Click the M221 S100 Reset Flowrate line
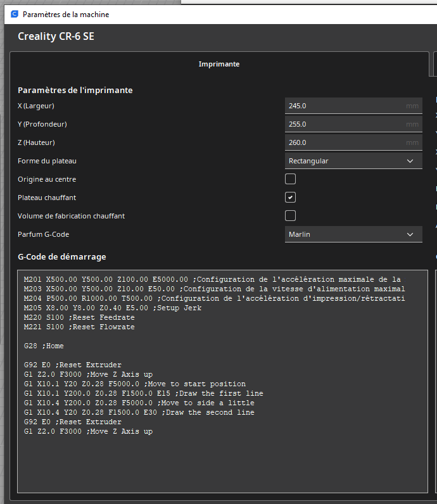437x504 pixels. [x=79, y=327]
